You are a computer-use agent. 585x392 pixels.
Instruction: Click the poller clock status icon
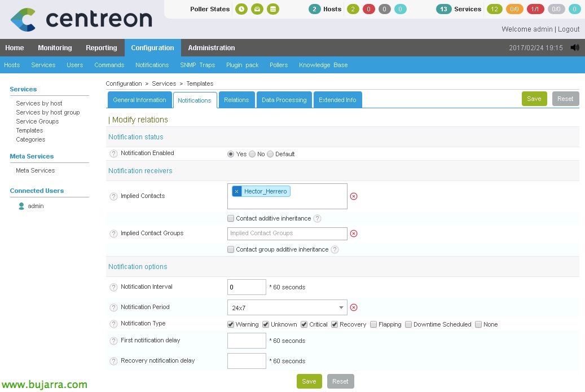(241, 9)
